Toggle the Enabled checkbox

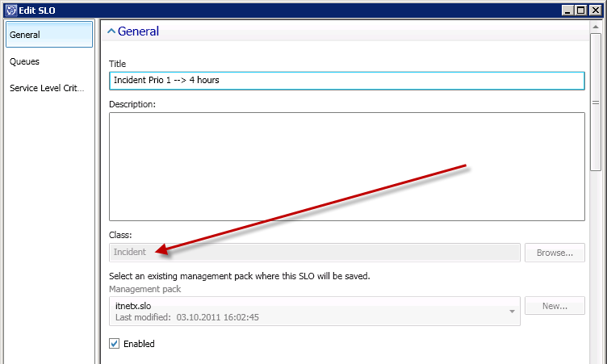click(x=115, y=344)
